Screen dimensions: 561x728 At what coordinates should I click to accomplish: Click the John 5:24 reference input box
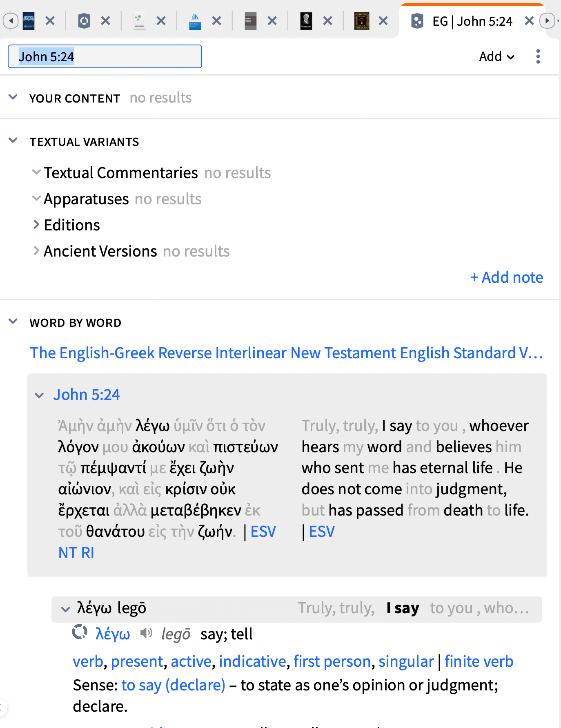pyautogui.click(x=105, y=56)
